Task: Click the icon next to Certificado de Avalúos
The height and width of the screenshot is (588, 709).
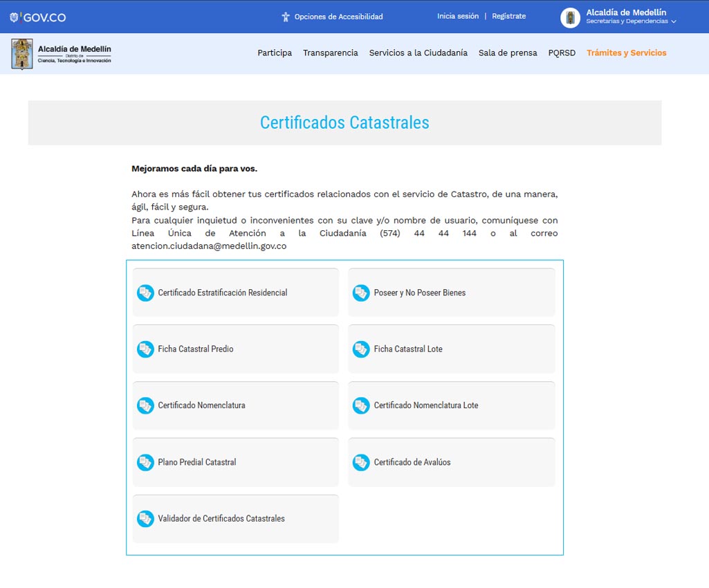Action: pos(361,462)
